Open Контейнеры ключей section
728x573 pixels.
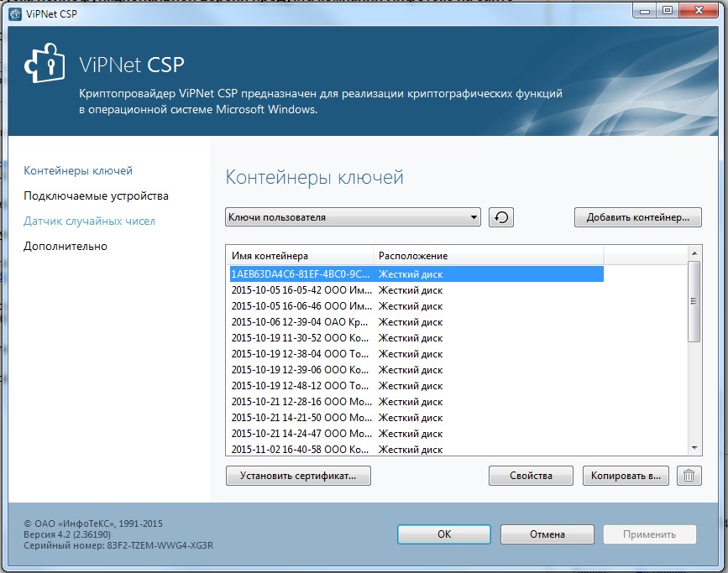pyautogui.click(x=78, y=171)
